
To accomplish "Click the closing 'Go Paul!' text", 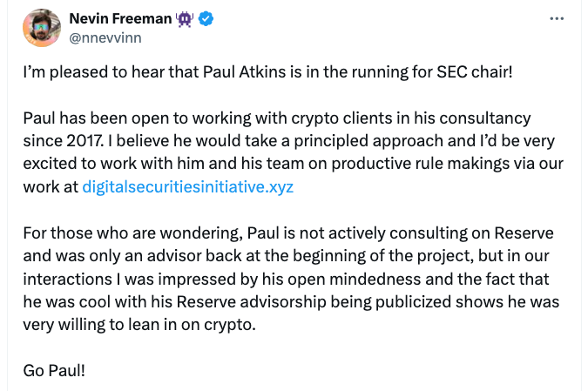I will click(54, 371).
